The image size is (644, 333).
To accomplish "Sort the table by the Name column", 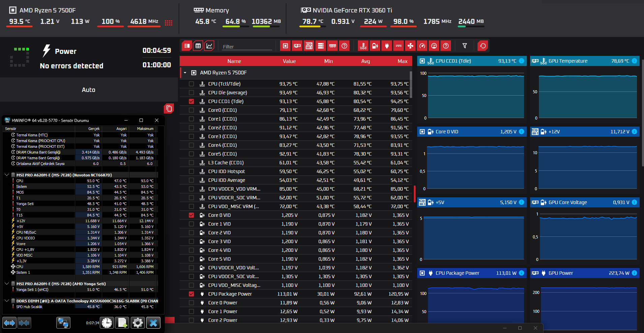I will pos(234,61).
